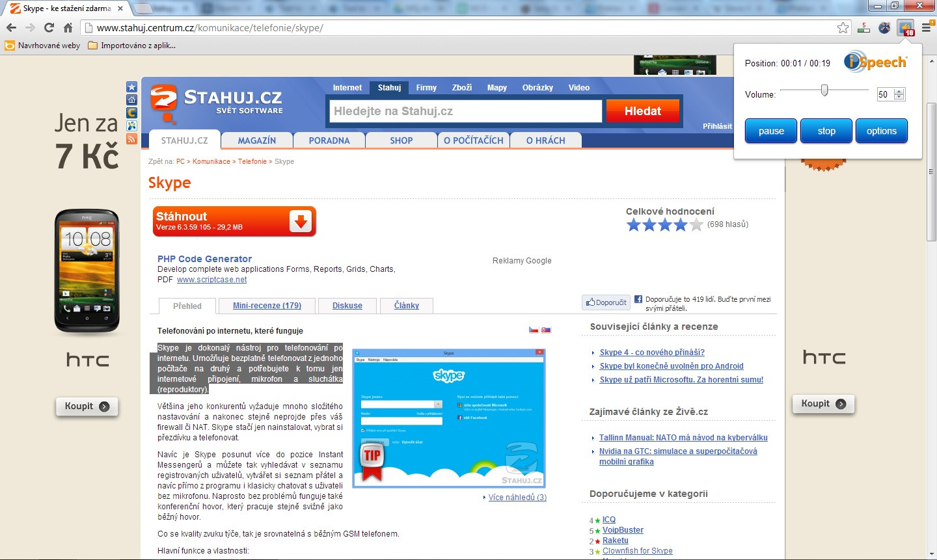This screenshot has width=937, height=560.
Task: Switch to the Články tab
Action: [407, 306]
